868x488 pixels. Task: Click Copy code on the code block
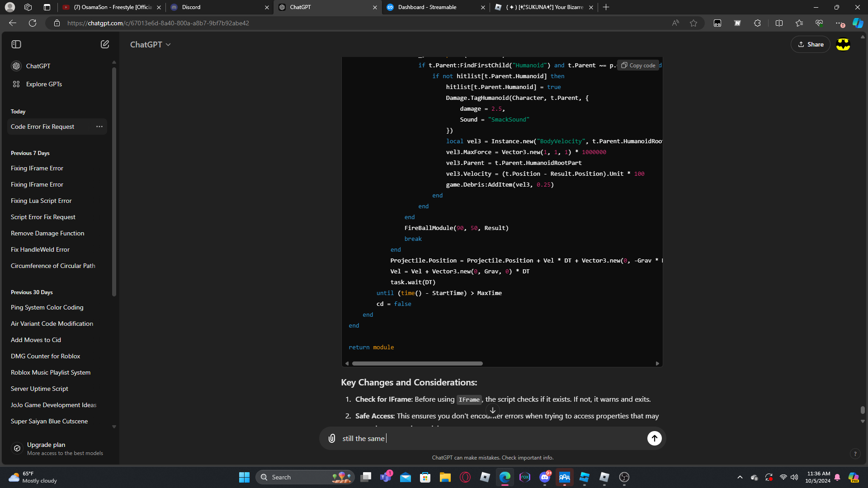pos(638,66)
